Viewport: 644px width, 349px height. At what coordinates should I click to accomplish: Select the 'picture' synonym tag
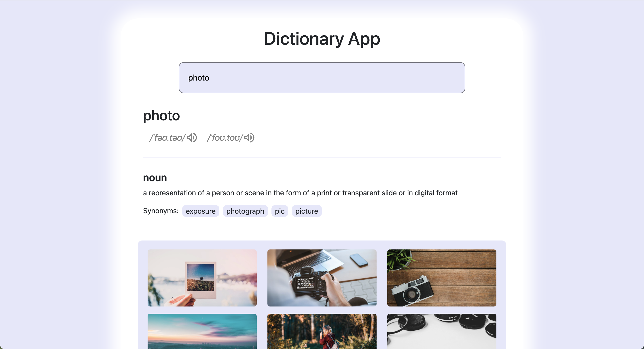click(x=307, y=211)
